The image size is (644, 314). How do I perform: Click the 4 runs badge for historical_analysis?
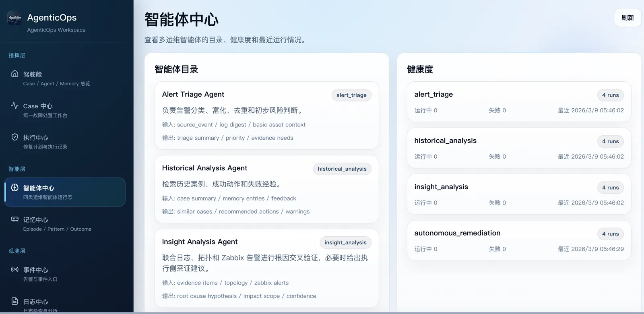click(x=610, y=141)
